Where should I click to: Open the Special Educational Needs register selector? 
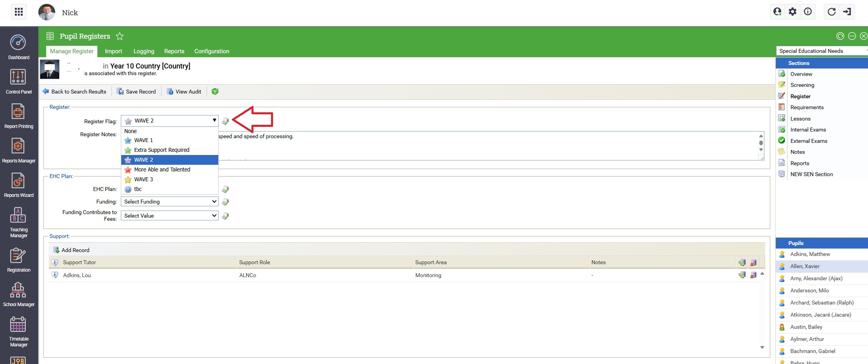coord(821,51)
